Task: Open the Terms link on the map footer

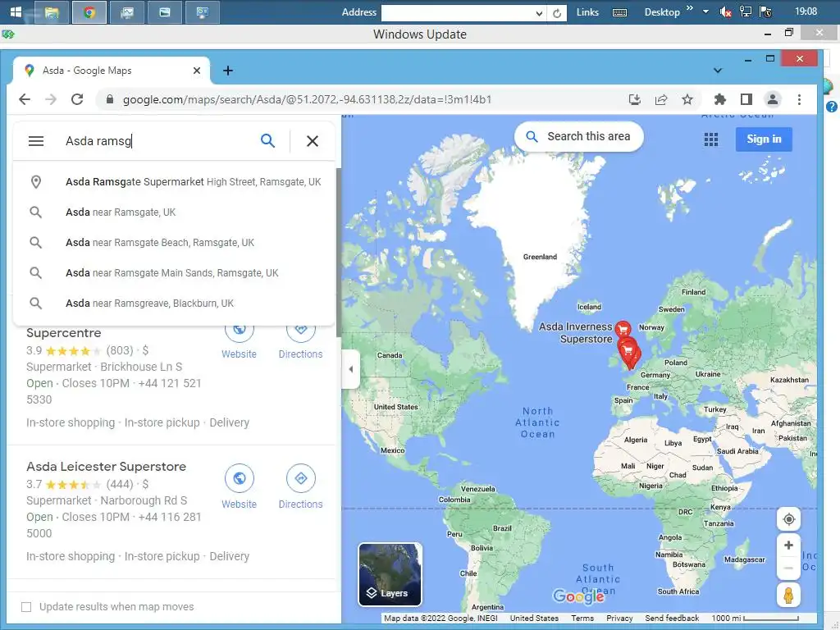Action: (582, 619)
